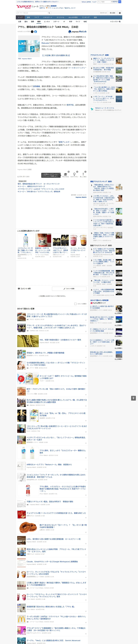Image resolution: width=138 pixels, height=644 pixels.
Task: Close the reaction tooltip popup
Action: coord(60,174)
